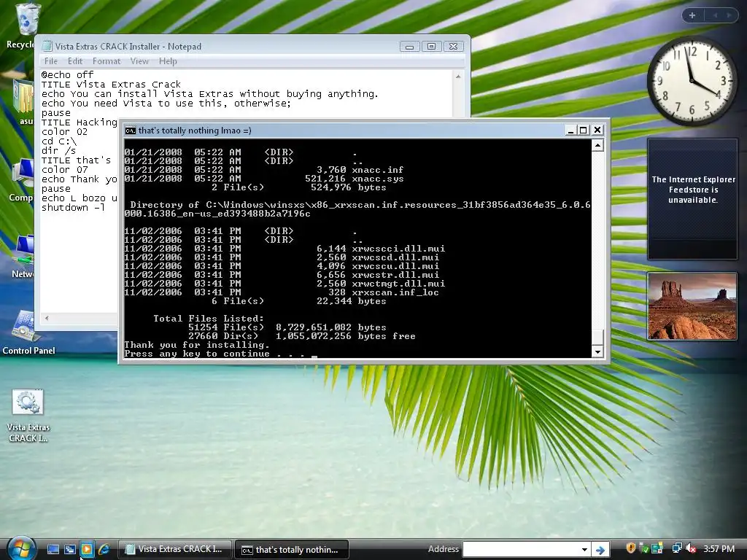
Task: Close the command prompt window
Action: pyautogui.click(x=597, y=130)
